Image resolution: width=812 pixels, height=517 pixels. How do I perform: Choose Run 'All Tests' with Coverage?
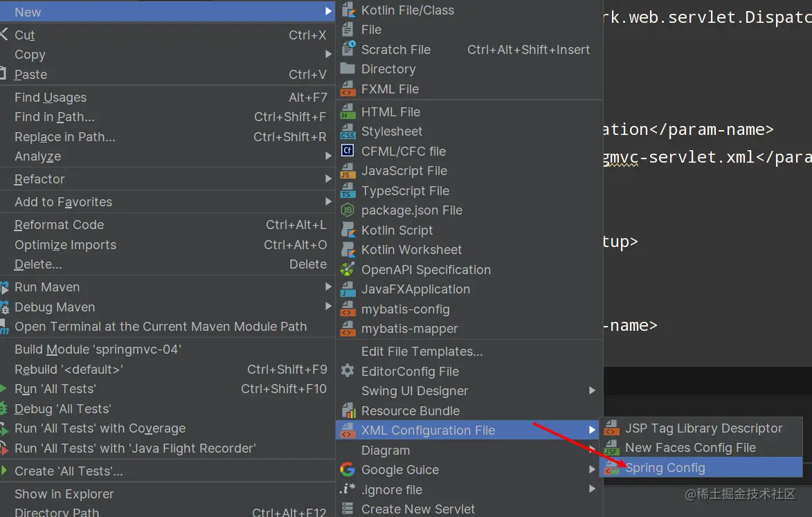pos(167,428)
